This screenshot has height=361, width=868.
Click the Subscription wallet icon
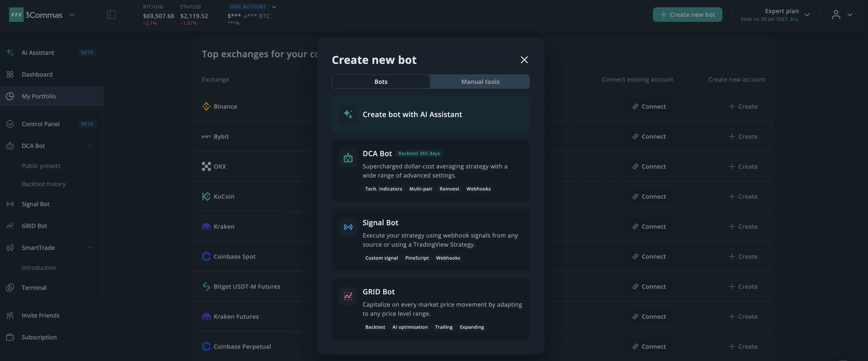(x=10, y=337)
